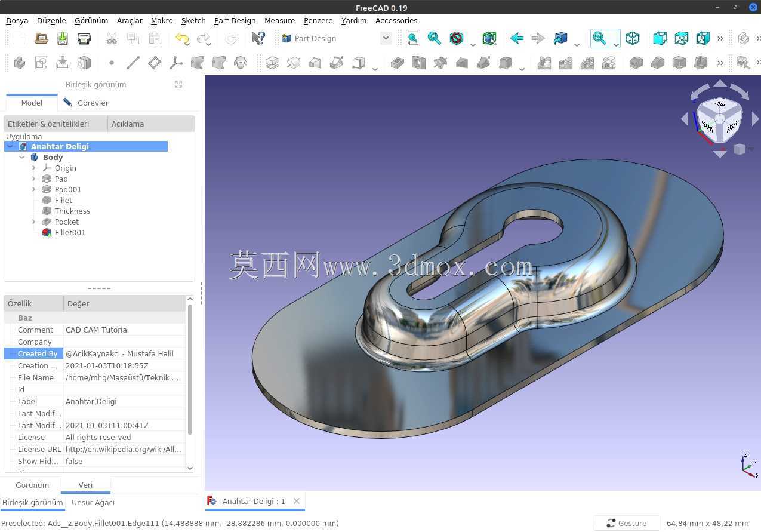Click the Comment value CAD CAM Tutorial
761x532 pixels.
point(97,330)
